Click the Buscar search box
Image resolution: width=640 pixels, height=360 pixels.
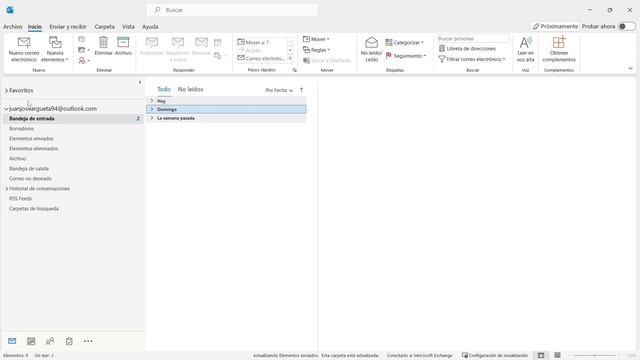point(232,10)
